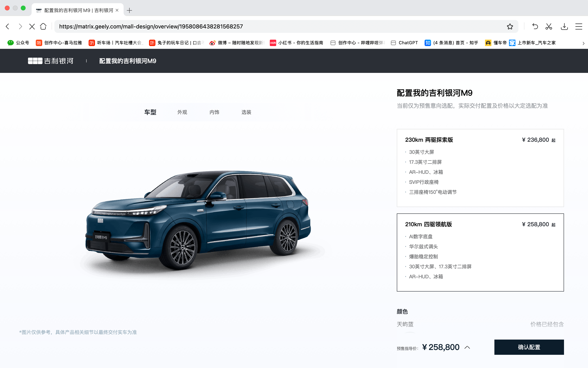Click the 确认配置 button

coord(529,347)
